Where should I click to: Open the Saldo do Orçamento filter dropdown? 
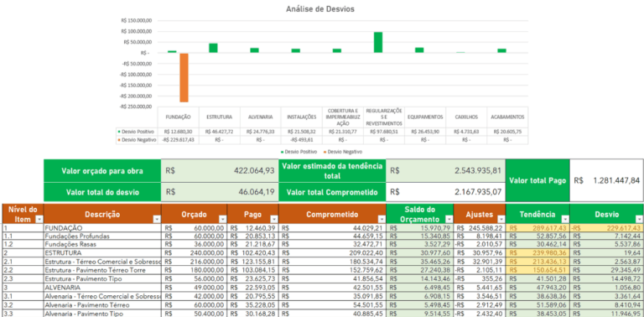click(449, 220)
